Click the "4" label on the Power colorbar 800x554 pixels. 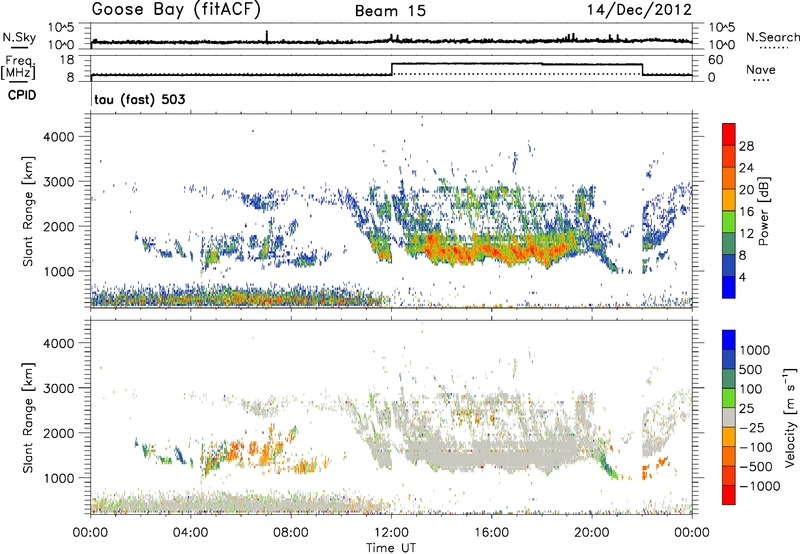pos(743,278)
